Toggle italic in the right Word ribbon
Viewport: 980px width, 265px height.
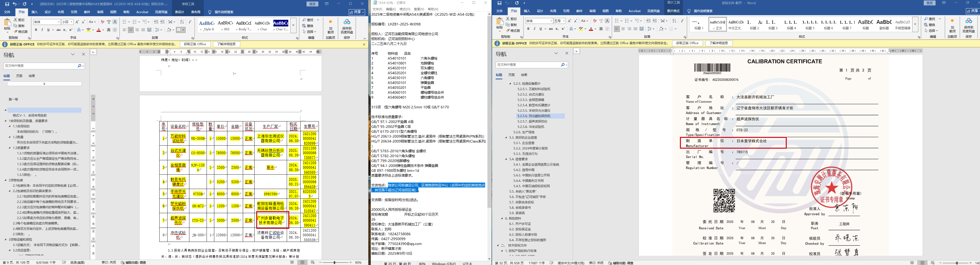point(534,29)
